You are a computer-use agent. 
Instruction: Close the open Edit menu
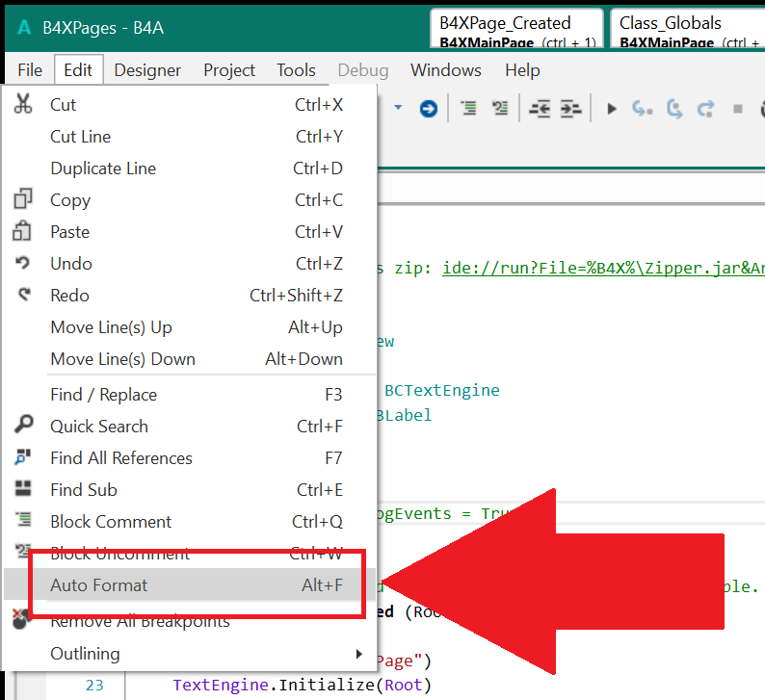coord(78,70)
